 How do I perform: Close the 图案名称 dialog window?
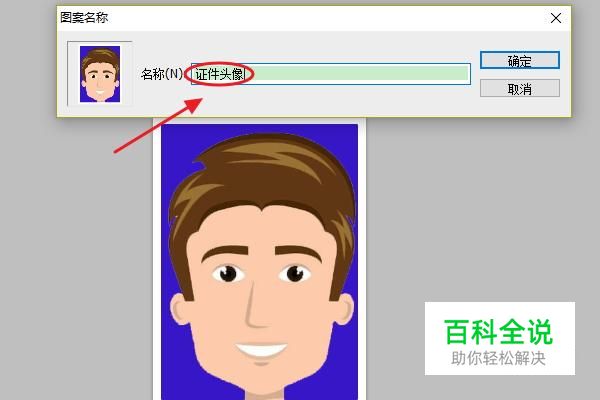tap(556, 18)
